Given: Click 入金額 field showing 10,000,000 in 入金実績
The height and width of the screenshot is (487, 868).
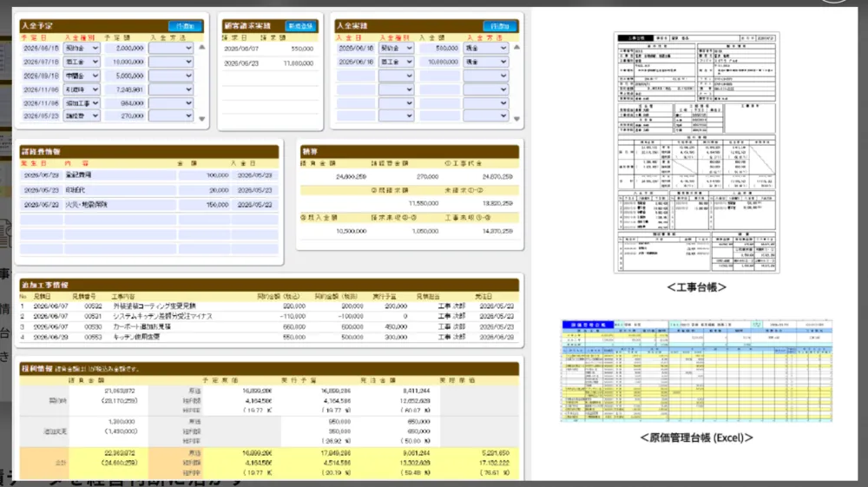Looking at the screenshot, I should pyautogui.click(x=439, y=62).
